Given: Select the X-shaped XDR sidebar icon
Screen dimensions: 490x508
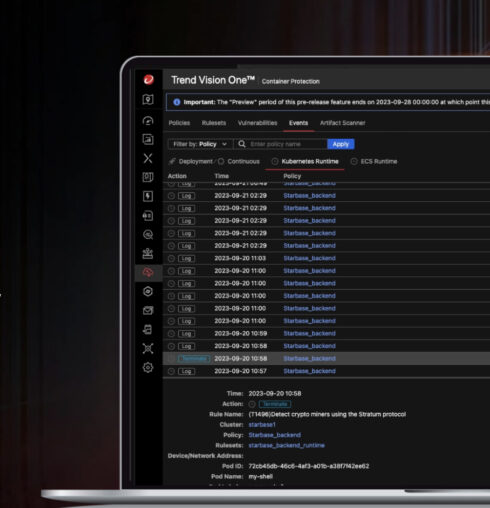Looking at the screenshot, I should (148, 158).
